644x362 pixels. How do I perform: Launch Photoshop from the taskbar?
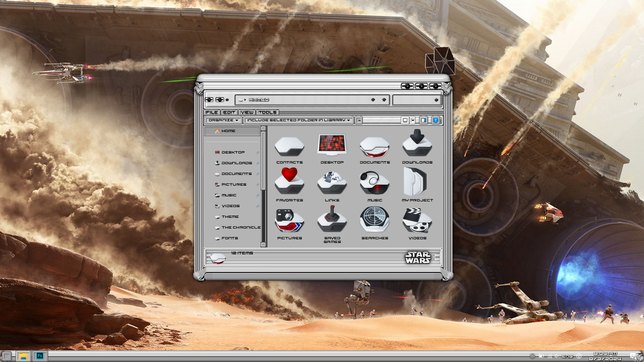coord(40,356)
